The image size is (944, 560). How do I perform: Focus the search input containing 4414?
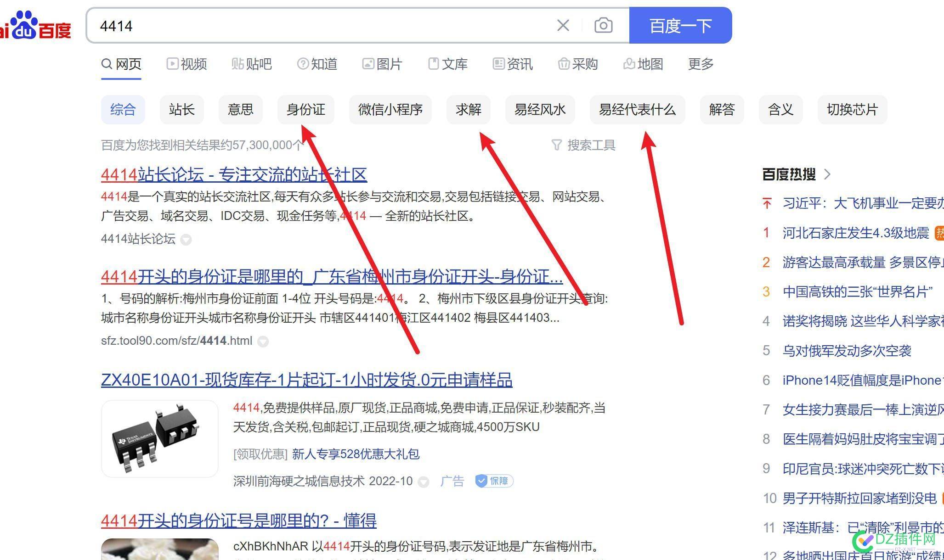pos(322,25)
